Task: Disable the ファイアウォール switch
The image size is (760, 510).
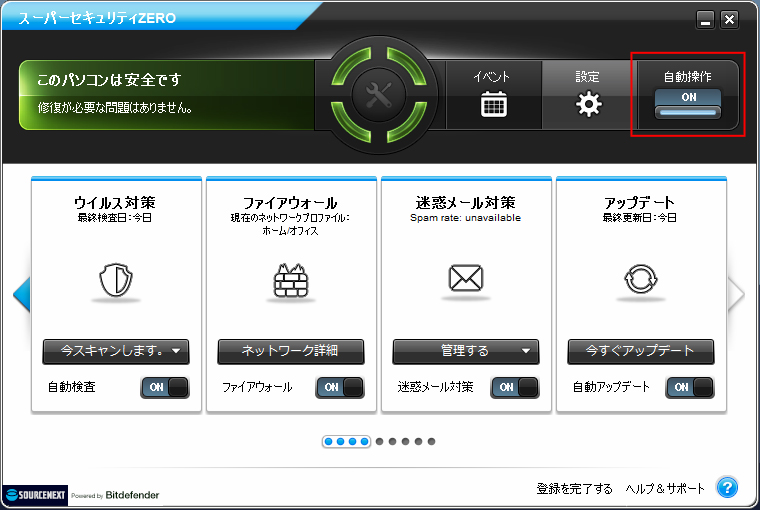Action: (340, 387)
